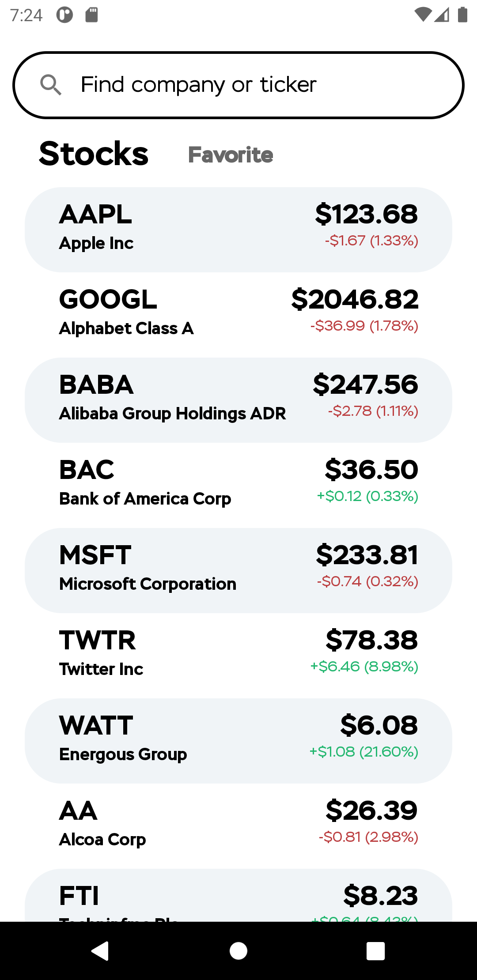
Task: Tap the magnifying glass search icon
Action: [x=51, y=85]
